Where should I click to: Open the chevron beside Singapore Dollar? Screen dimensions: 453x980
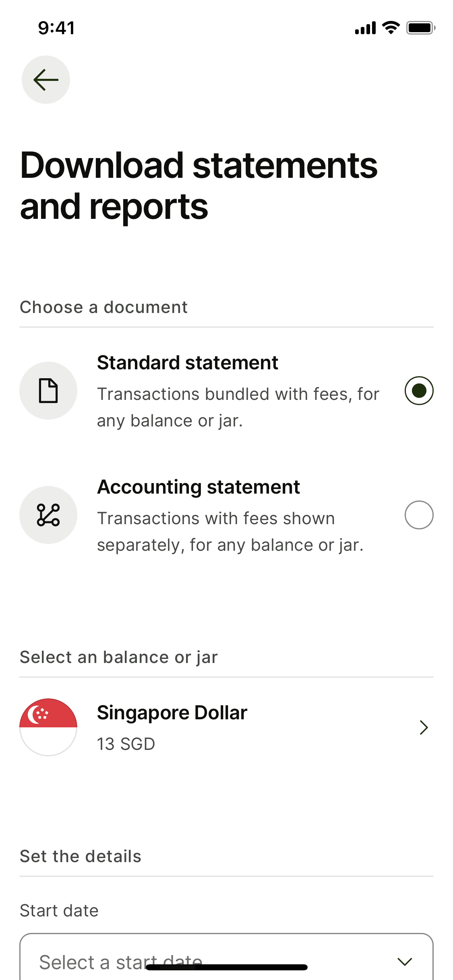(423, 727)
